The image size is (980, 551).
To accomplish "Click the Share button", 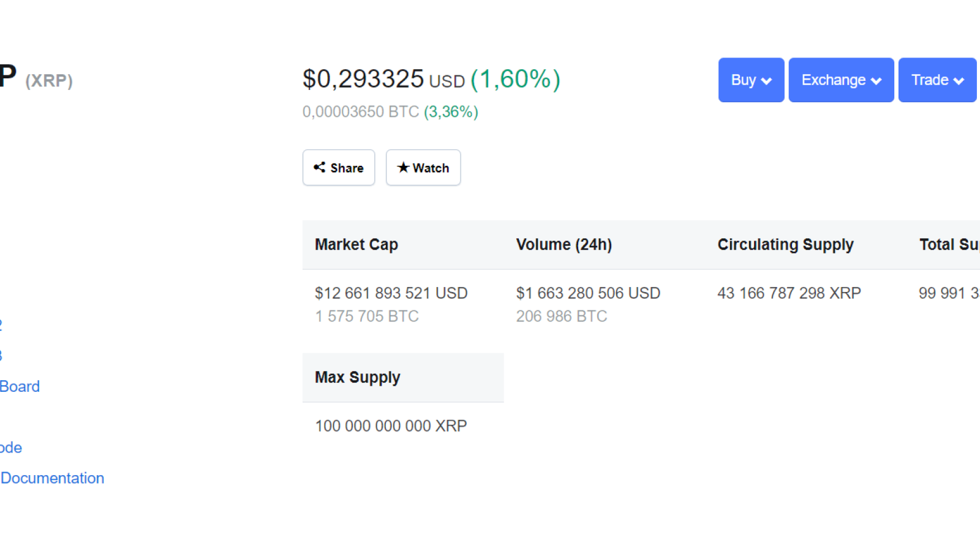I will [339, 168].
